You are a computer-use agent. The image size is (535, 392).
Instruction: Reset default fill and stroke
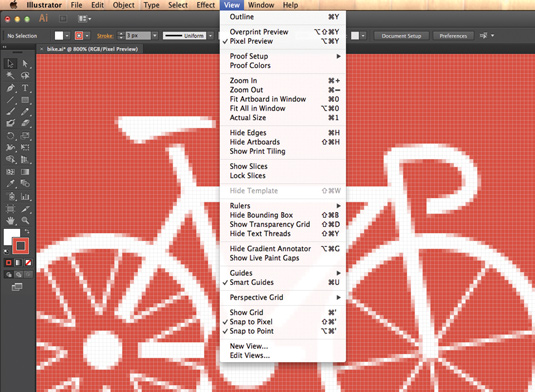[x=6, y=252]
